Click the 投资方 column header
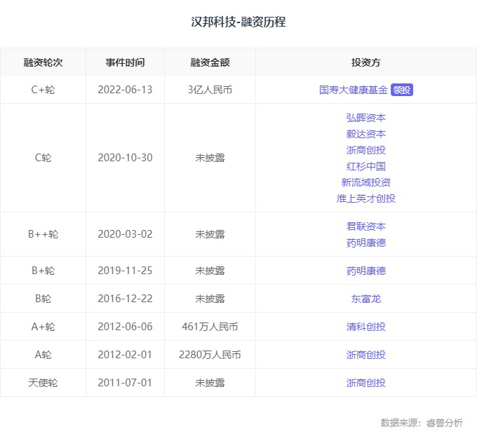The image size is (477, 448). (365, 62)
